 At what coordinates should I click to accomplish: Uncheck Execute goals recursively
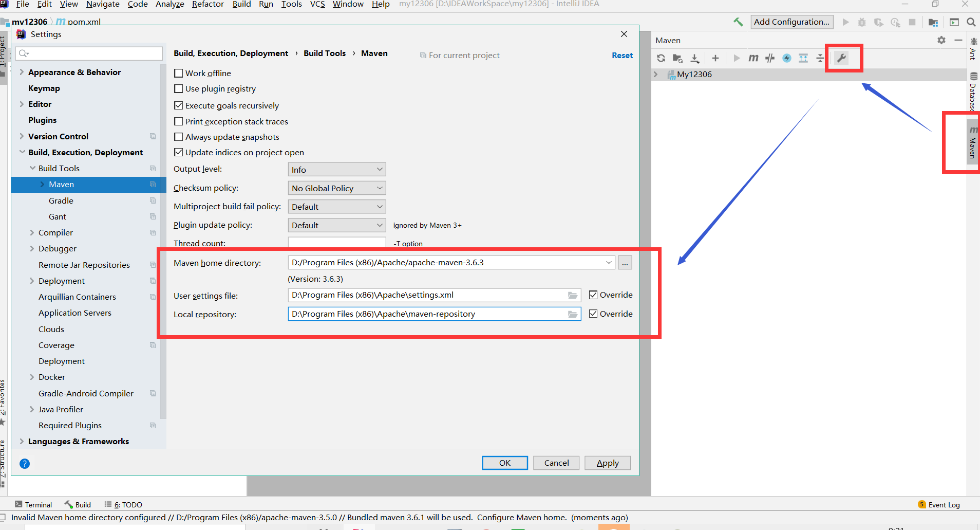click(x=179, y=105)
